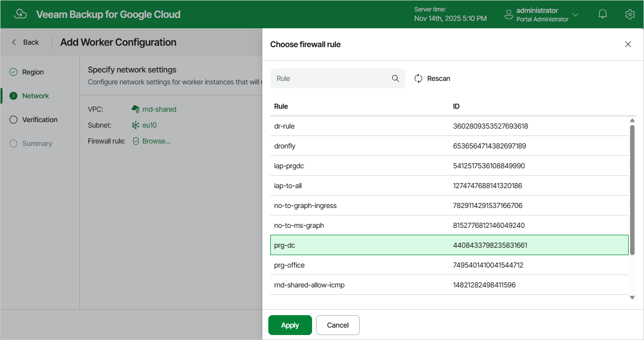Select the dr-rule firewall rule
This screenshot has width=644, height=340.
[x=449, y=126]
